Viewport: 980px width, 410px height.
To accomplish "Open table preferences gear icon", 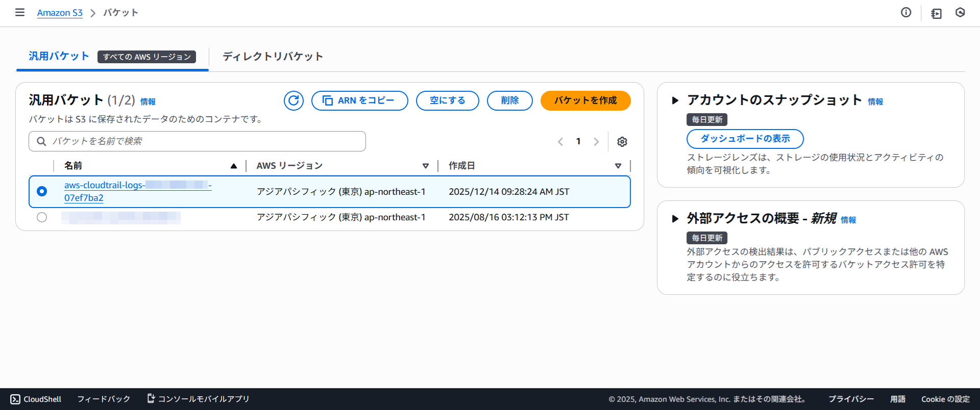I will coord(622,142).
